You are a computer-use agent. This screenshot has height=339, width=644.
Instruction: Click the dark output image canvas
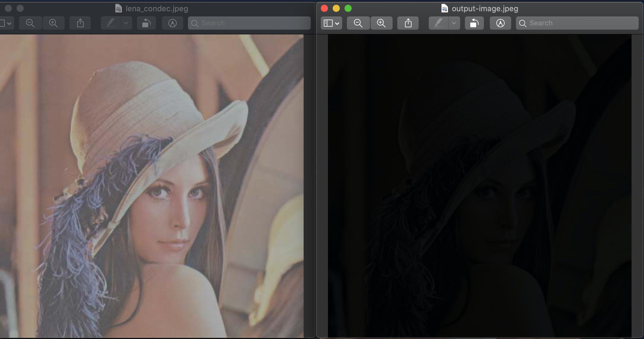click(479, 186)
